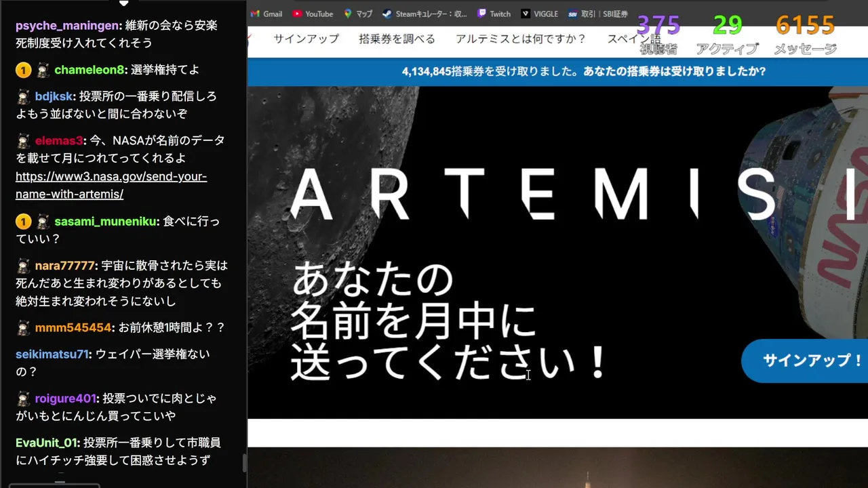Viewport: 868px width, 488px height.
Task: Click the rocket launch image below the hero
Action: (x=557, y=468)
